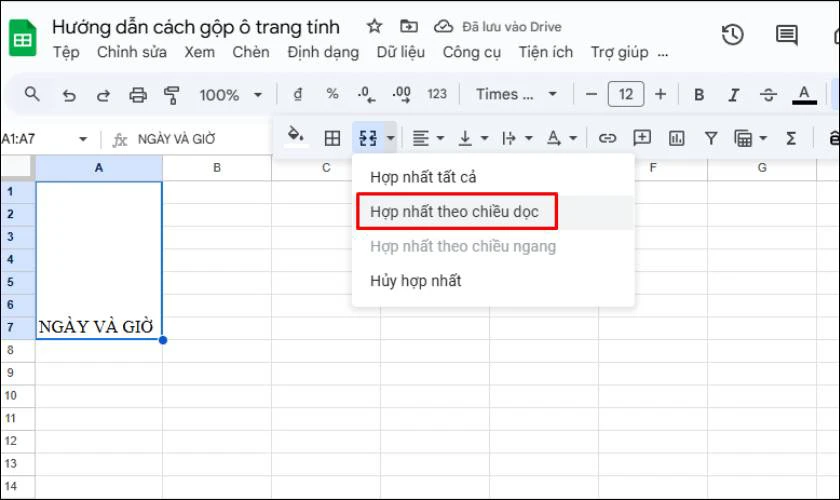Redo the last action
This screenshot has width=840, height=500.
coord(103,95)
